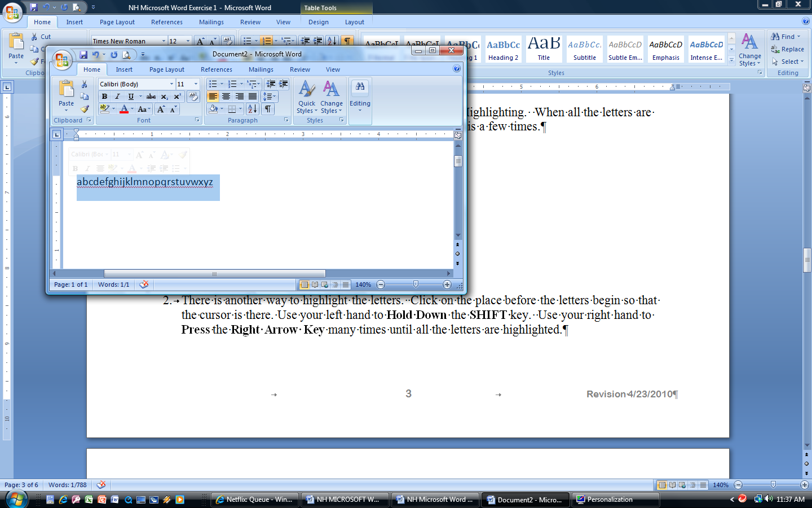Click proofing errors icon in Document2 status bar
The height and width of the screenshot is (508, 812).
point(144,284)
